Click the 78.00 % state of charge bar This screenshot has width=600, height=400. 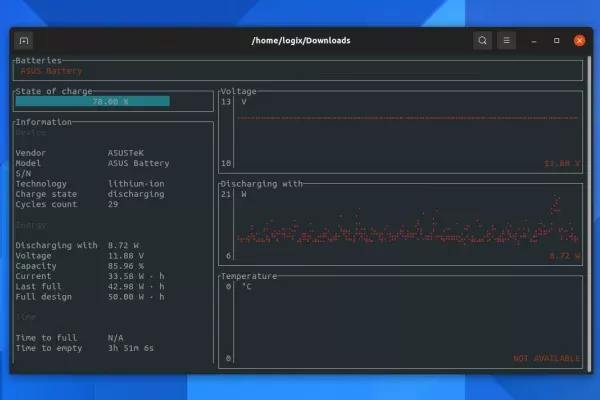pyautogui.click(x=93, y=101)
